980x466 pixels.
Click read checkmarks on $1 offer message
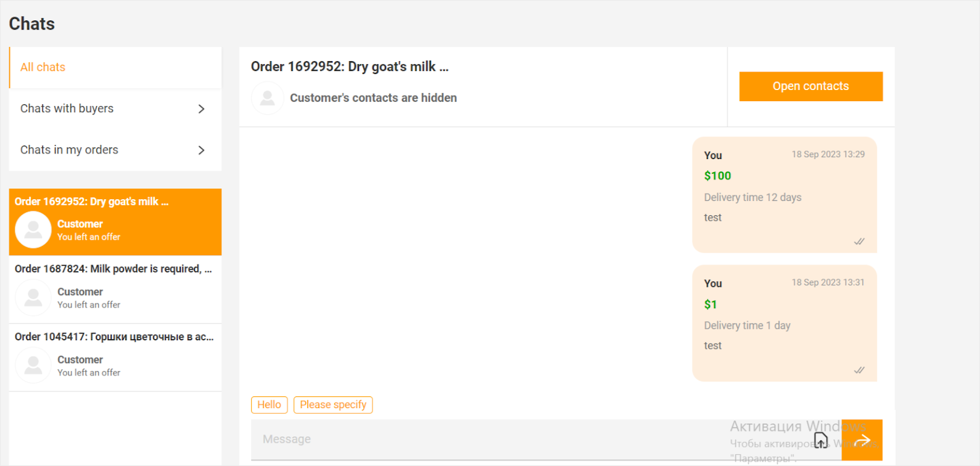click(859, 370)
